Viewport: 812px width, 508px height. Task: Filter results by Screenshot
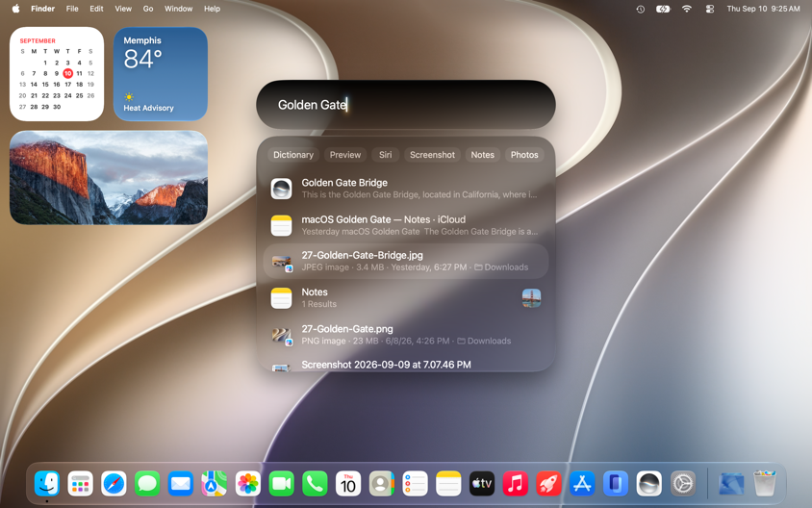(x=432, y=155)
